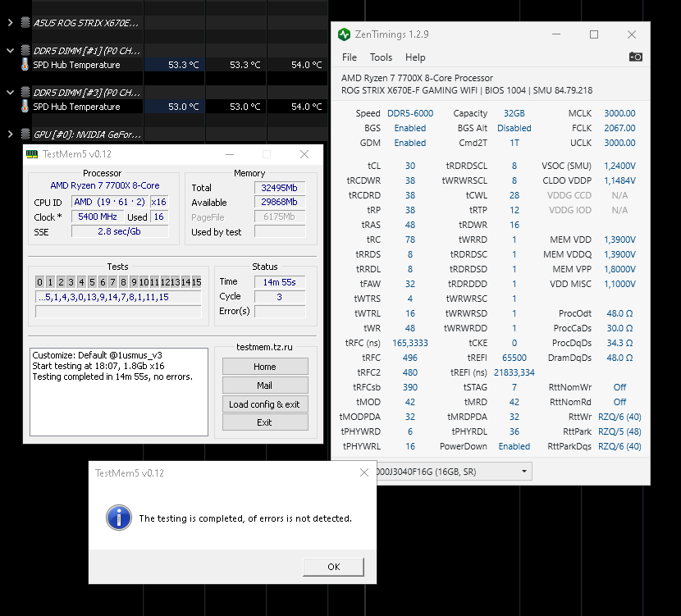681x616 pixels.
Task: Click the tREFI value 65500
Action: click(514, 358)
